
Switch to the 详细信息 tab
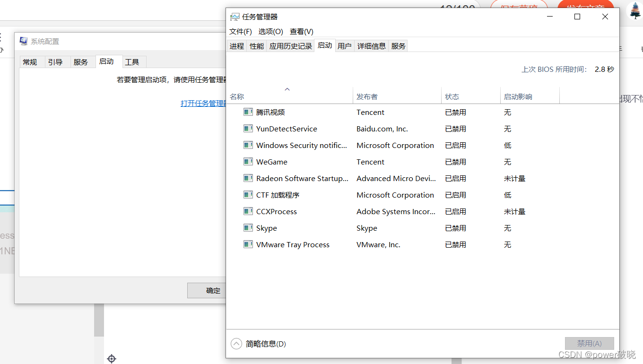point(372,46)
